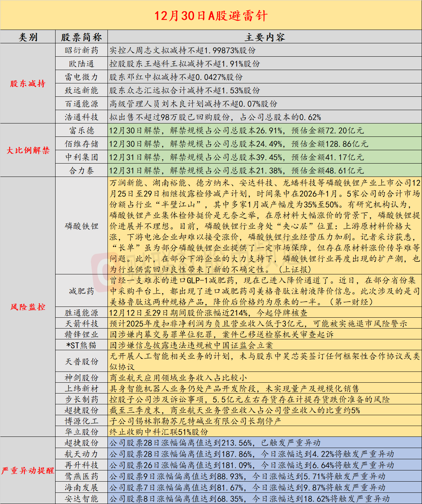This screenshot has height=504, width=422.
Task: Click text 终止收购中科汇联51%股份
Action: point(159,432)
